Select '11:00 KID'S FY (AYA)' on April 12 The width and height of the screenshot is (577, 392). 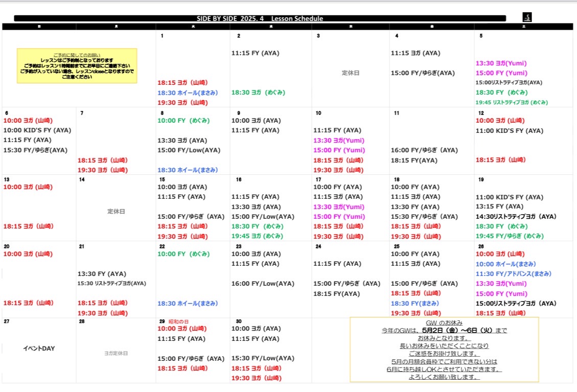pyautogui.click(x=510, y=131)
